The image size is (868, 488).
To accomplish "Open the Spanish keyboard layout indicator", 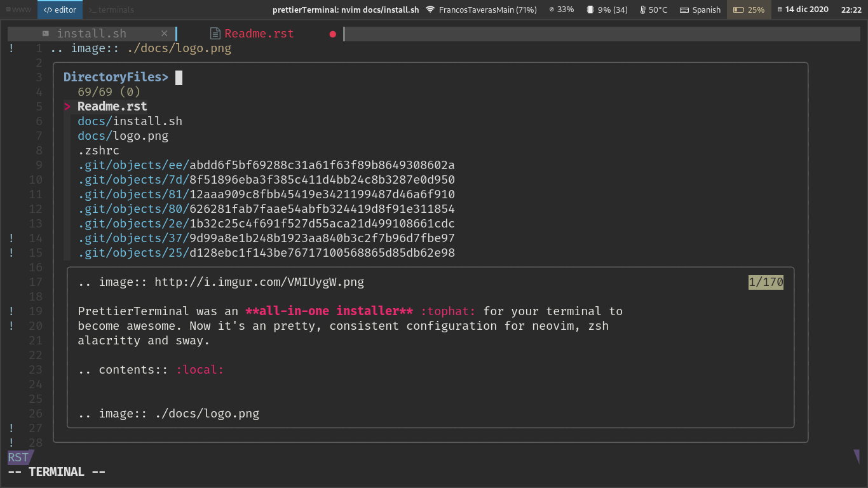I will 700,10.
